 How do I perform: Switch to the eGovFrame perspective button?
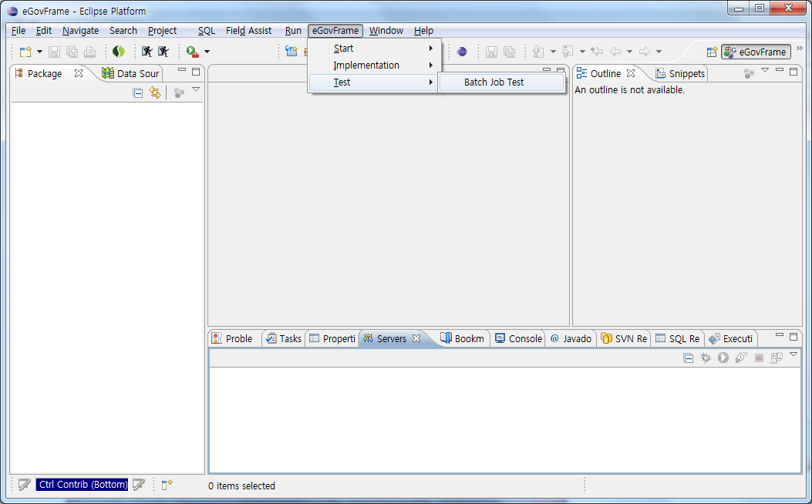tap(756, 52)
